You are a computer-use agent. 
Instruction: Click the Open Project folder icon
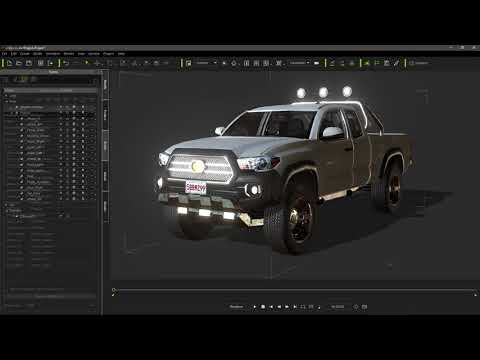tap(19, 63)
